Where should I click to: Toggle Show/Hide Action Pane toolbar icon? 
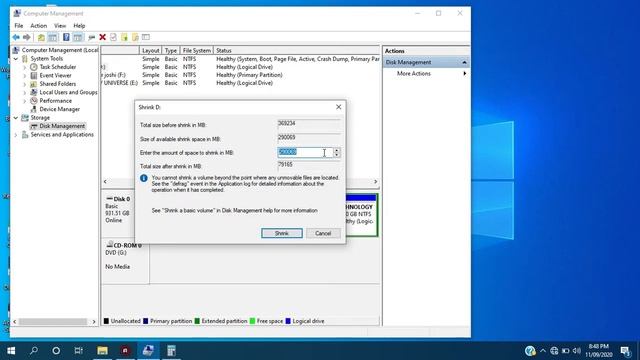(x=78, y=37)
